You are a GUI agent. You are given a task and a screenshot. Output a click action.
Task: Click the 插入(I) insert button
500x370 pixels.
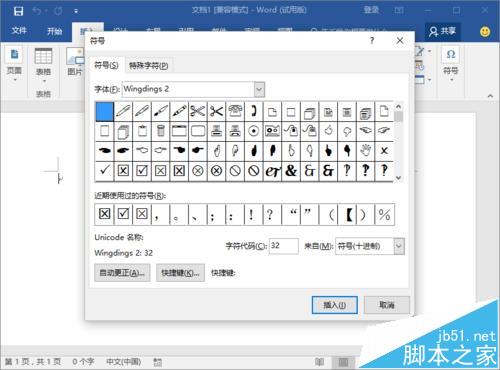click(x=335, y=305)
